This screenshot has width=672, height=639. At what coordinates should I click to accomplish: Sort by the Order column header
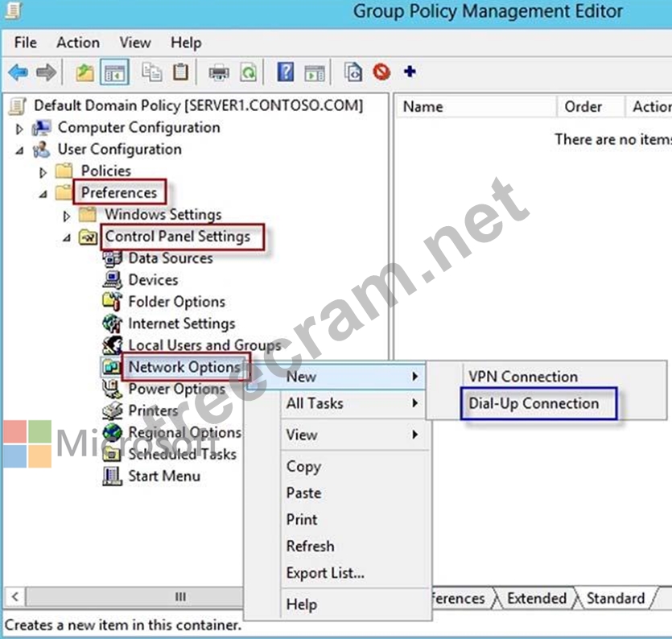point(590,106)
